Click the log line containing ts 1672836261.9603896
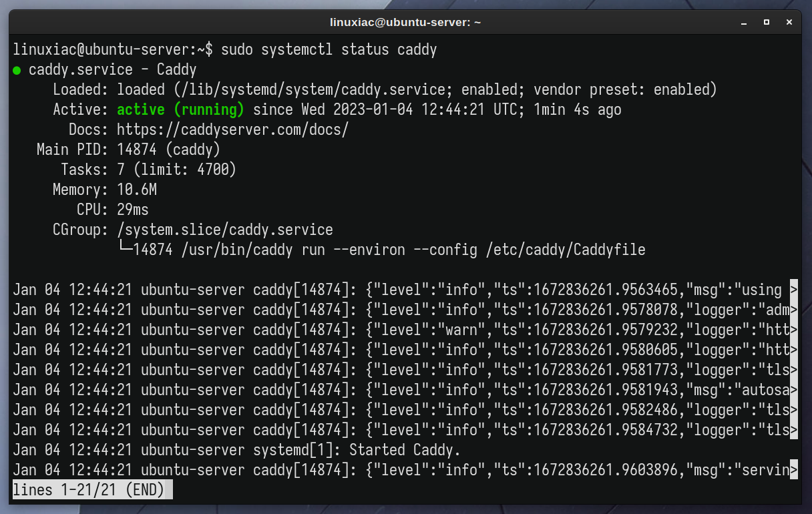The height and width of the screenshot is (514, 812). coord(405,470)
